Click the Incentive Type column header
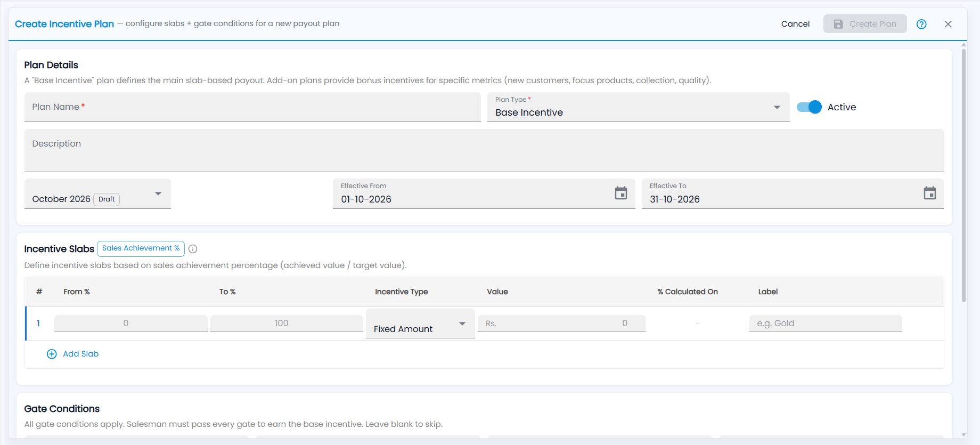The image size is (980, 445). tap(401, 292)
